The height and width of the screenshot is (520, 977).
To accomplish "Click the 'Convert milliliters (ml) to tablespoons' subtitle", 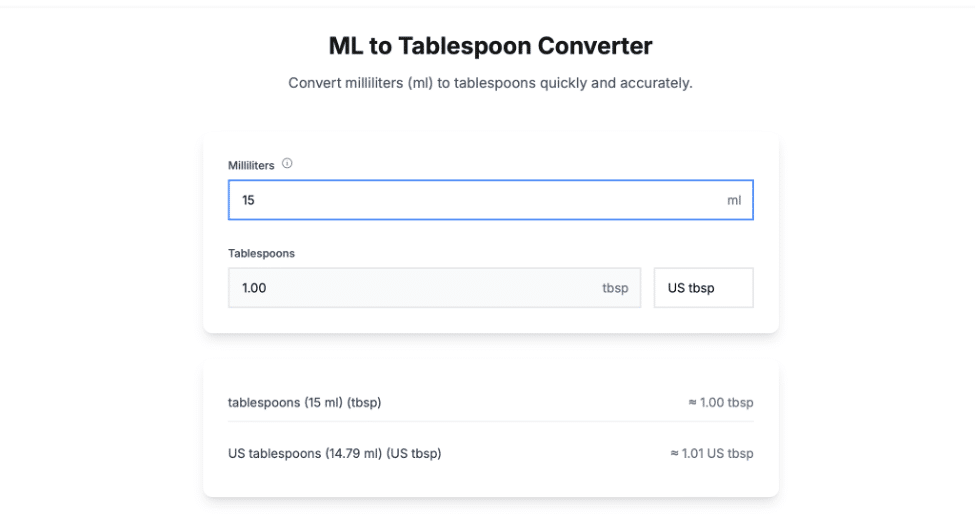I will click(x=490, y=83).
